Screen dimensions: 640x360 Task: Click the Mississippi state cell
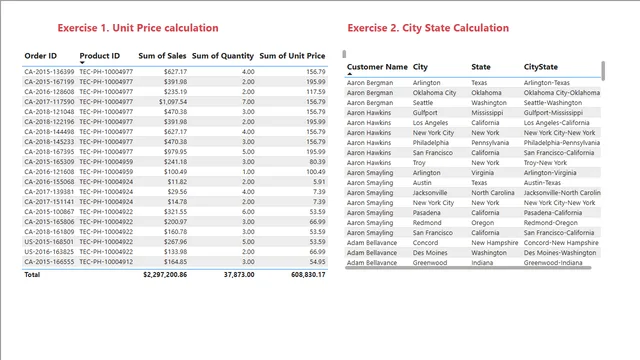click(487, 113)
